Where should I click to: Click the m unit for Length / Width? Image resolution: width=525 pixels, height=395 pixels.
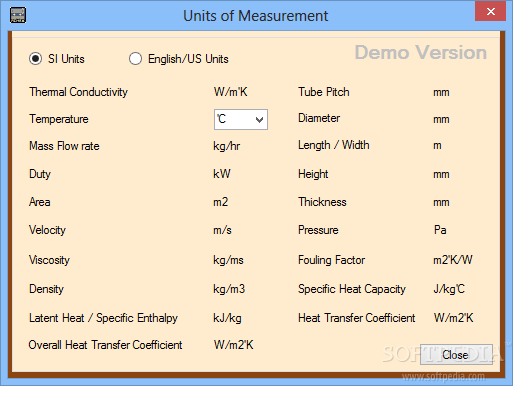437,146
